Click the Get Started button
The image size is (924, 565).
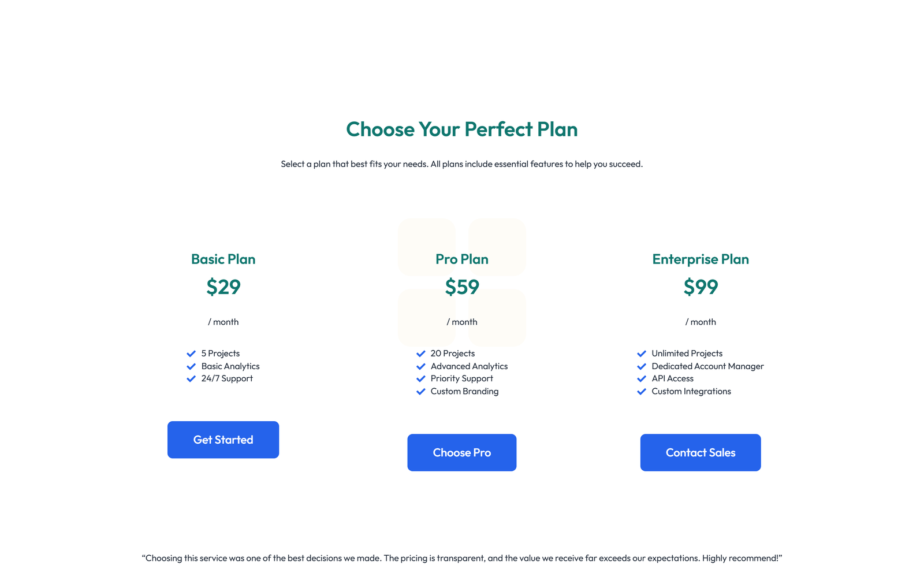tap(223, 440)
